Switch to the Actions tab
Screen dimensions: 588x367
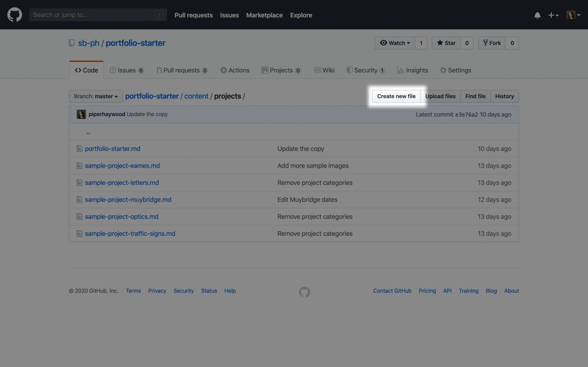click(235, 70)
